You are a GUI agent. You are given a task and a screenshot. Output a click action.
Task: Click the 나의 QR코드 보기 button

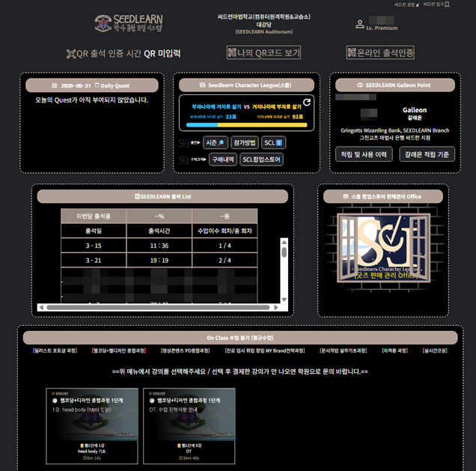(263, 52)
